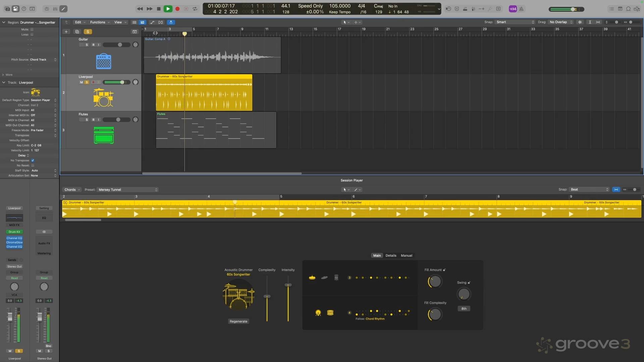The width and height of the screenshot is (644, 362).
Task: Open the Edit menu in Tracks area
Action: click(80, 22)
